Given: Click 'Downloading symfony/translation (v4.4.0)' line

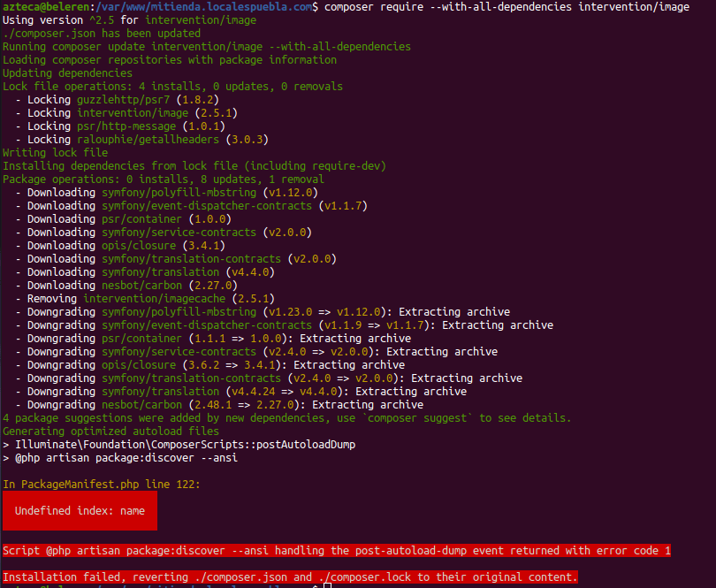Looking at the screenshot, I should pyautogui.click(x=145, y=271).
